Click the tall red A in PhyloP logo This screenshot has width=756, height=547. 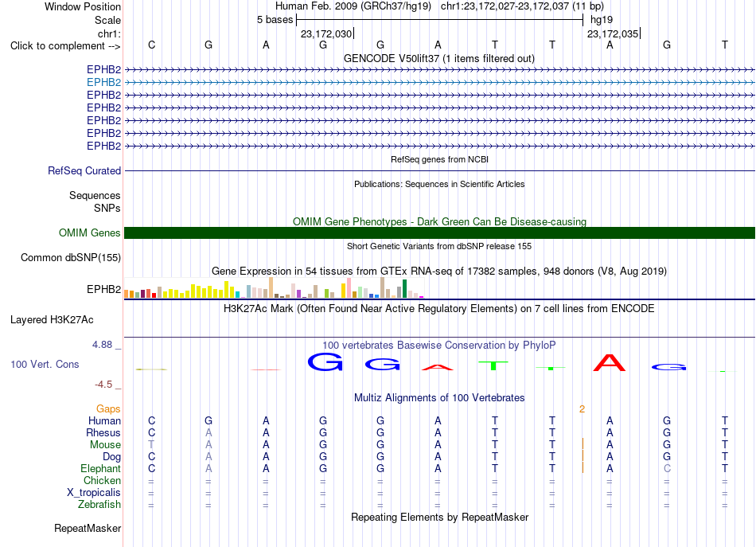coord(610,362)
